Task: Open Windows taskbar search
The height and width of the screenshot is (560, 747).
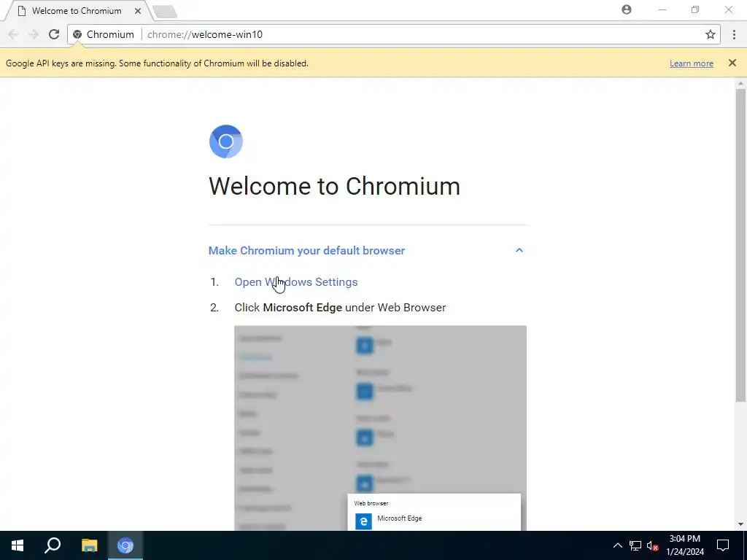Action: point(53,545)
